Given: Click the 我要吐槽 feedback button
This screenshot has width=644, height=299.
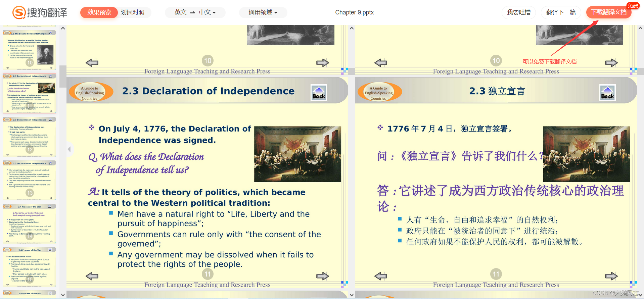Looking at the screenshot, I should (x=519, y=12).
